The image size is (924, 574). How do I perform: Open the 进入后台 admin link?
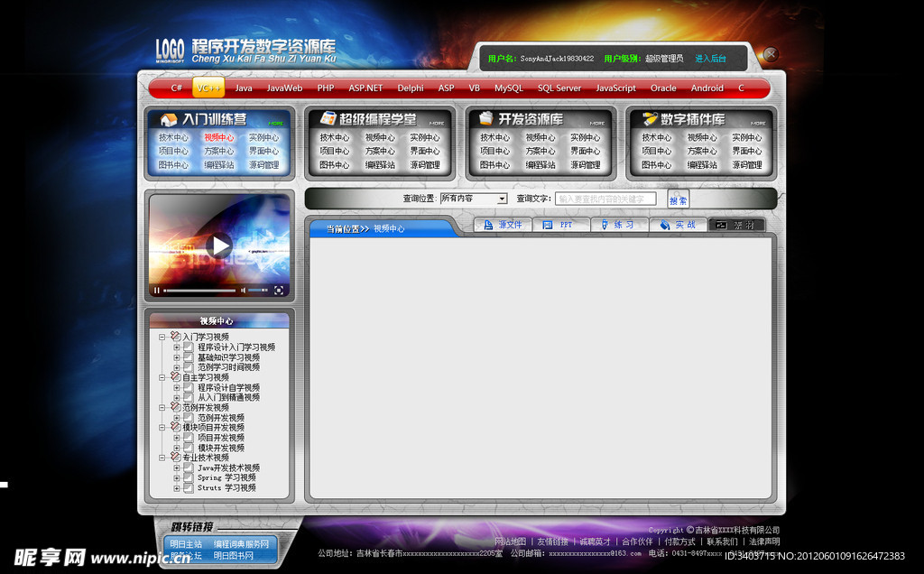pyautogui.click(x=710, y=59)
